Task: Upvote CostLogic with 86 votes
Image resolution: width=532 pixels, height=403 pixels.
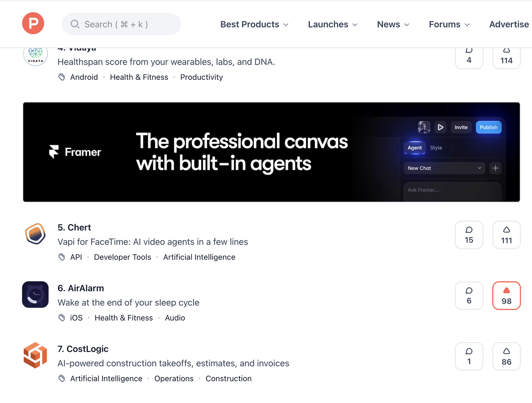Action: [507, 356]
